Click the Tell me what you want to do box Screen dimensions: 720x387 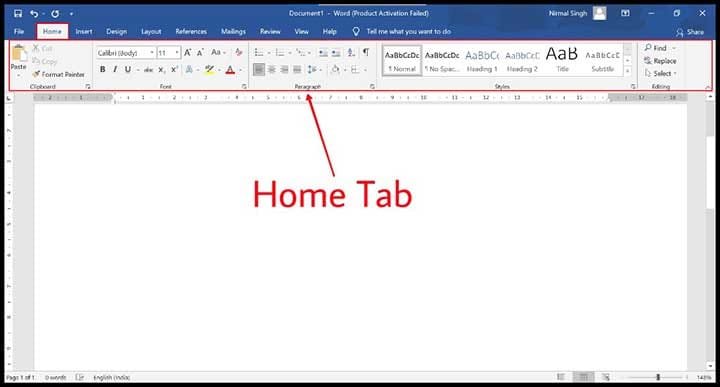pyautogui.click(x=402, y=31)
